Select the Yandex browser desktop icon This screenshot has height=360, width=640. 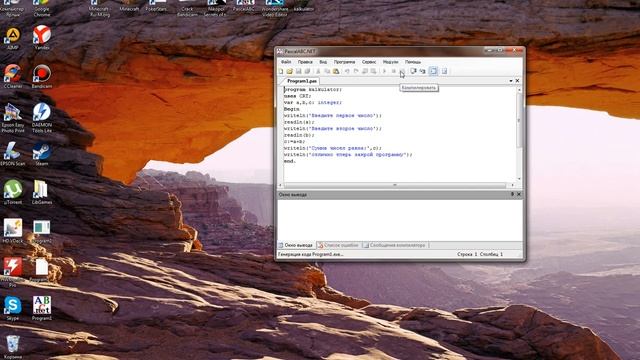tap(42, 38)
